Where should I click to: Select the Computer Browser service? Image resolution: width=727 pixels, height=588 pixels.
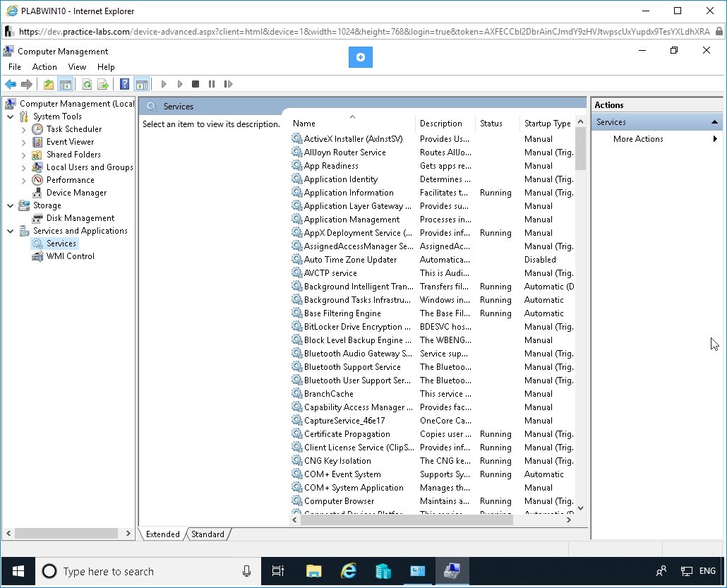pos(339,501)
